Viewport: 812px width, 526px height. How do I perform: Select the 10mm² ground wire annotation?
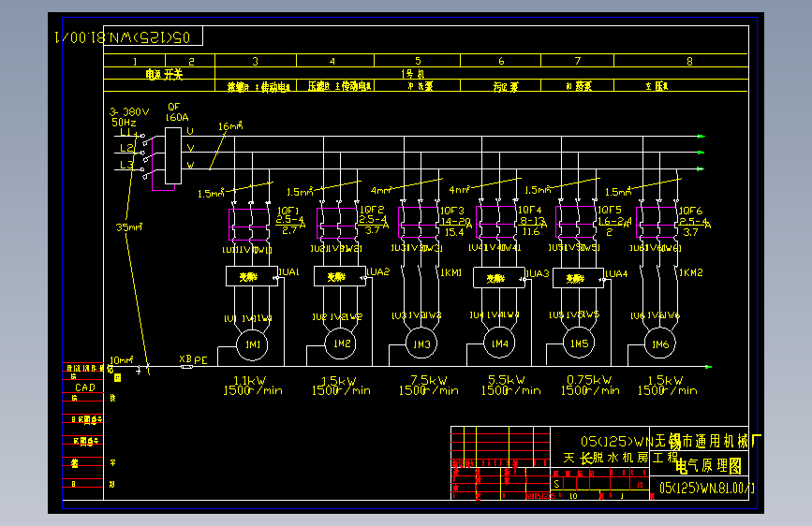(x=122, y=359)
